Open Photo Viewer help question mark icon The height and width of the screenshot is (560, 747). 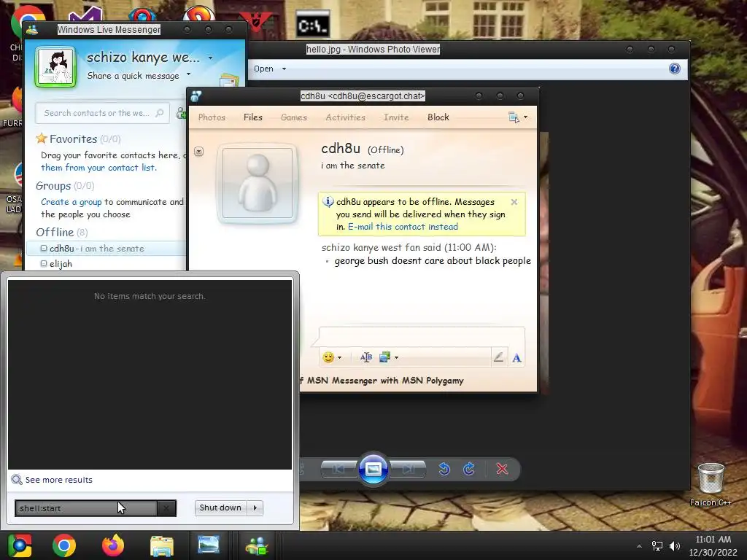[675, 69]
